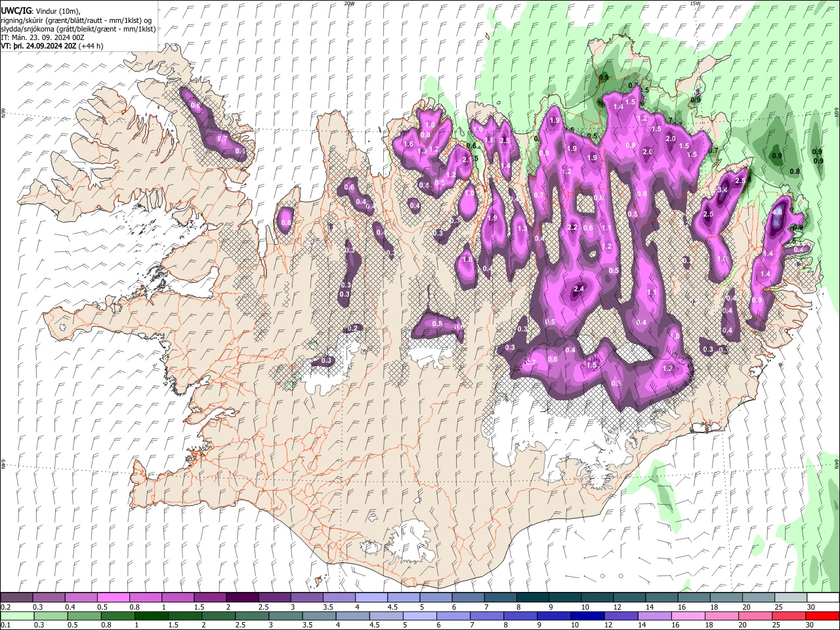Click the light pink lower legend swatch from 16 to 18
The width and height of the screenshot is (840, 630).
tap(689, 616)
